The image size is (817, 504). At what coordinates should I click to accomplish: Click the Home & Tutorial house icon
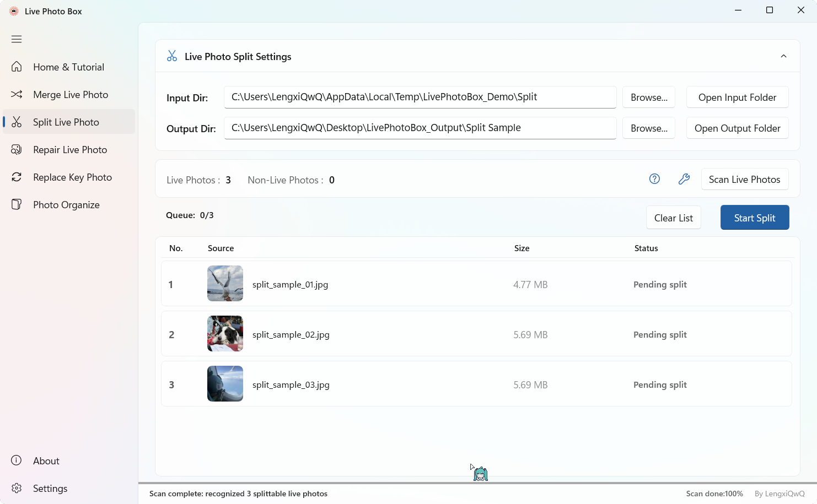click(17, 67)
